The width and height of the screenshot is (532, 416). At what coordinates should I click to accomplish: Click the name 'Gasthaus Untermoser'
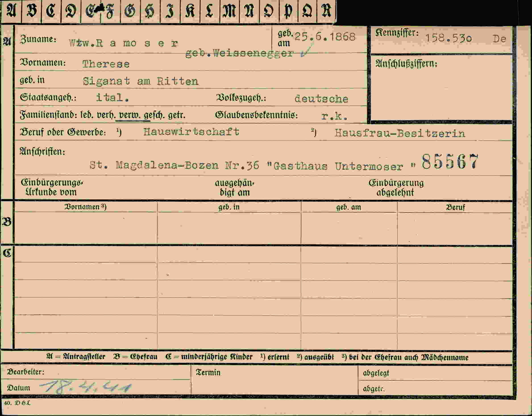tap(338, 166)
